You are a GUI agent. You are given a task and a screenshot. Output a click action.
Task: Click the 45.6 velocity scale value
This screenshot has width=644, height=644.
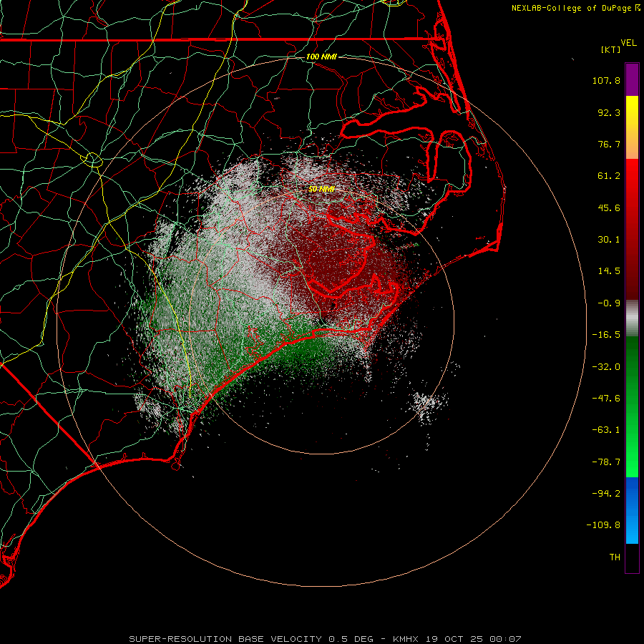coord(609,208)
